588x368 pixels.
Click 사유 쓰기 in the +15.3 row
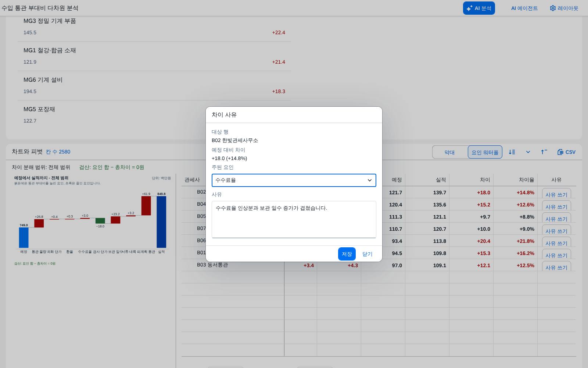(556, 254)
